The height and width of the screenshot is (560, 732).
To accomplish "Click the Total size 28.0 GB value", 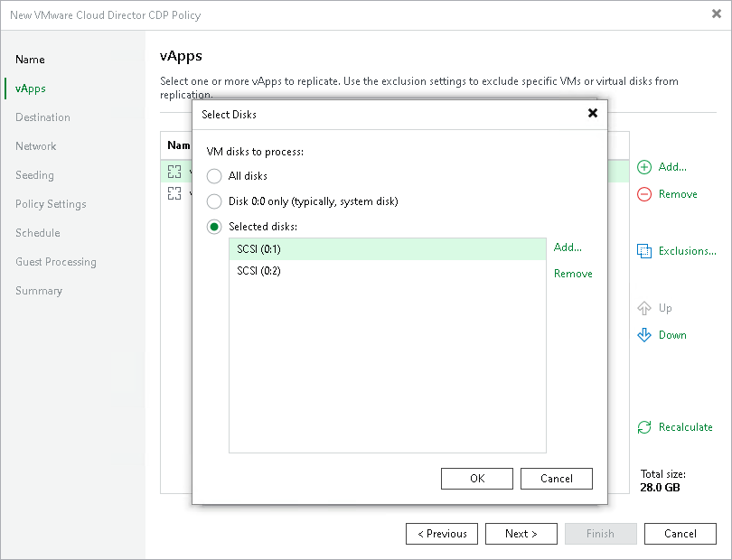I will [660, 488].
